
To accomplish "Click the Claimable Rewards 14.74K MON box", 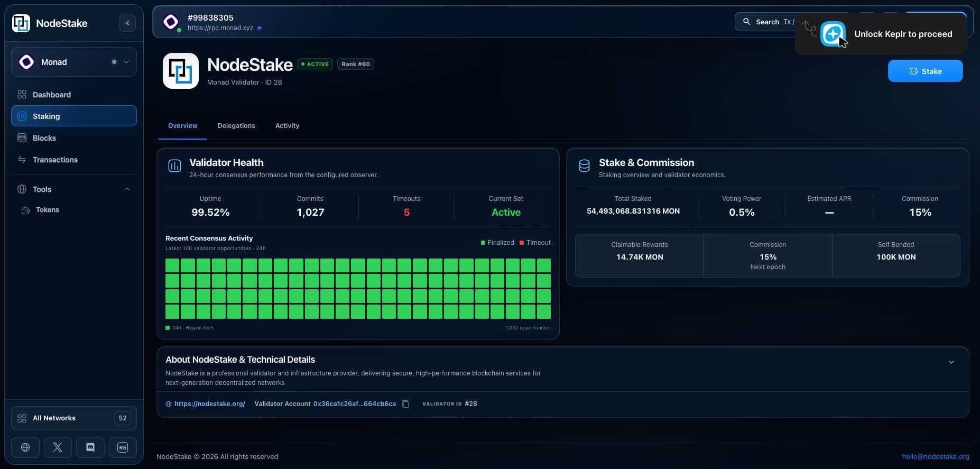I will click(x=640, y=256).
